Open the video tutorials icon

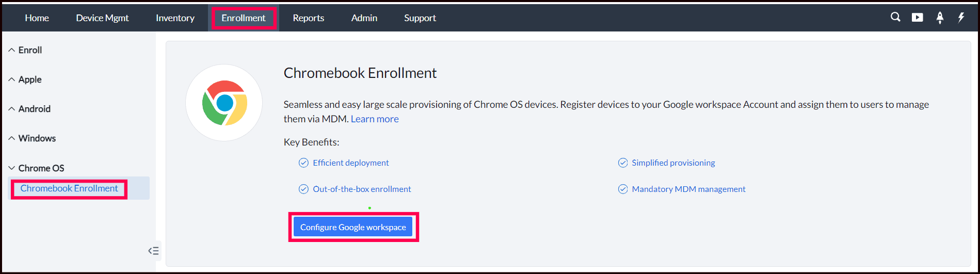pyautogui.click(x=918, y=18)
